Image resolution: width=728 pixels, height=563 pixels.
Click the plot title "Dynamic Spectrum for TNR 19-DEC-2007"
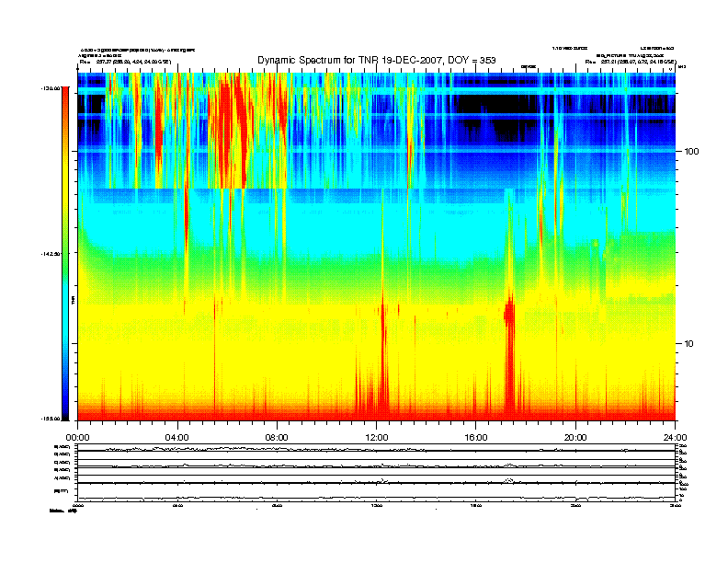click(352, 60)
